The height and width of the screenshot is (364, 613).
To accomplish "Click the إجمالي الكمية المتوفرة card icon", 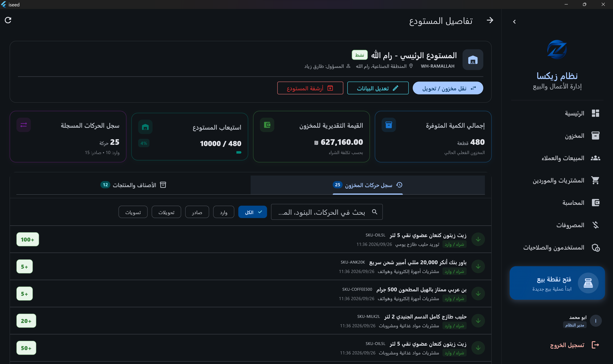I will tap(389, 125).
